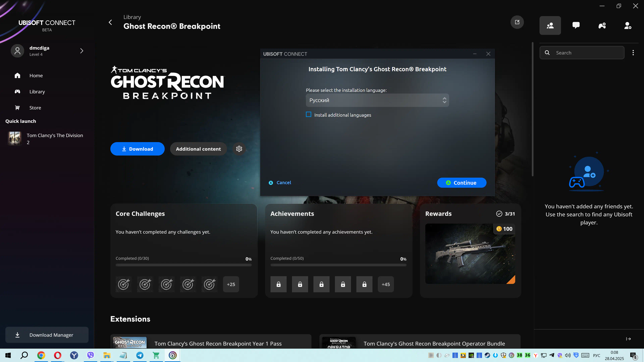644x362 pixels.
Task: Click the dmcdiga profile avatar
Action: click(x=17, y=51)
